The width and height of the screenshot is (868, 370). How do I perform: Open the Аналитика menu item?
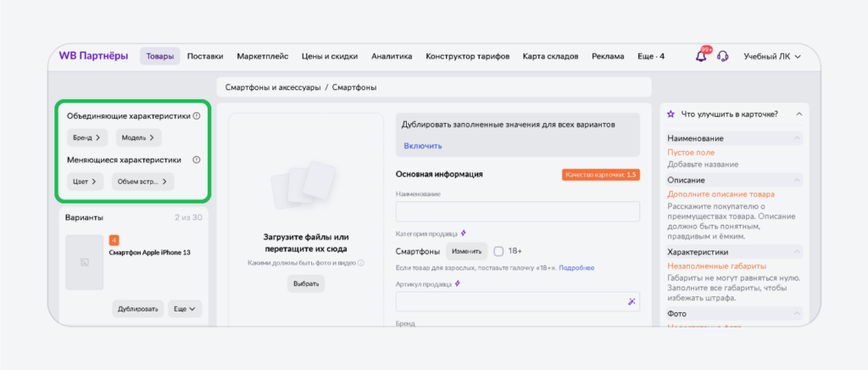(392, 57)
